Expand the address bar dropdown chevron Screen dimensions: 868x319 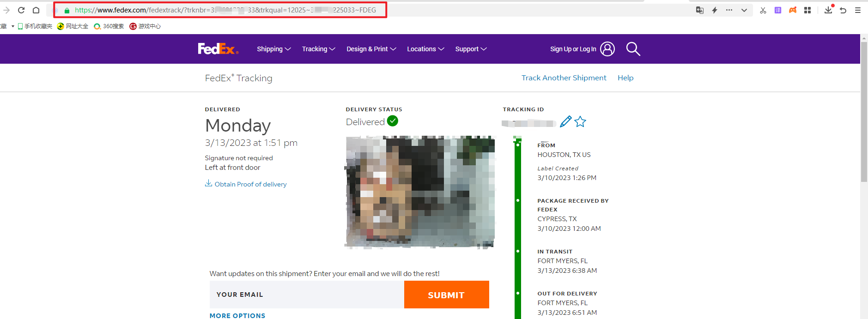click(744, 10)
